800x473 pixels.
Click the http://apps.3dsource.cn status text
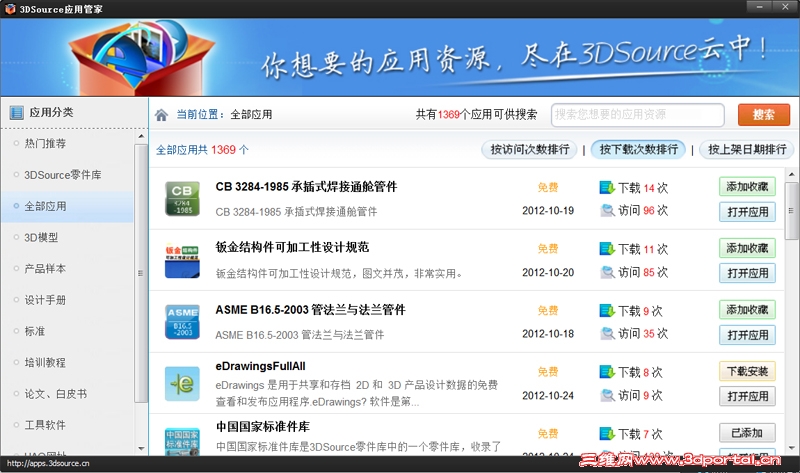click(x=48, y=463)
